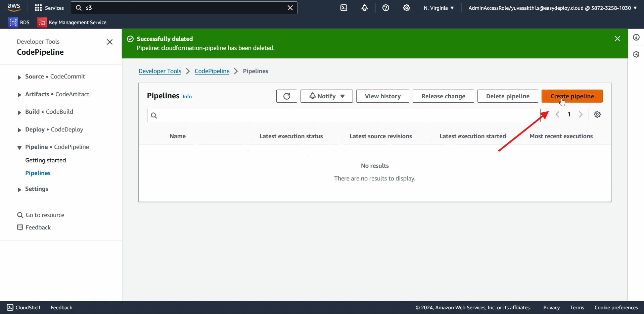644x314 pixels.
Task: Focus the top AWS search bar
Action: (x=184, y=8)
